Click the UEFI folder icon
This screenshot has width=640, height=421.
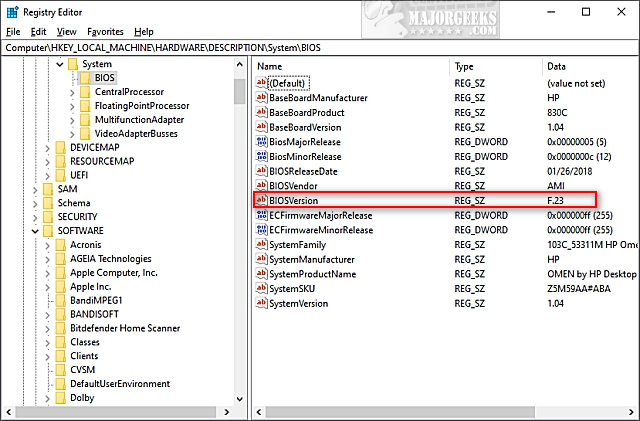(x=60, y=175)
